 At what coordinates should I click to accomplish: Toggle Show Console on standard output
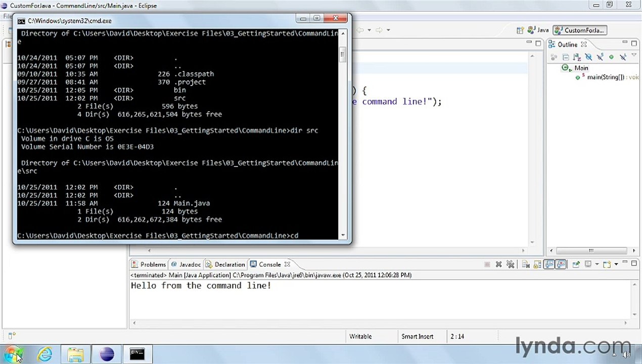pos(549,264)
